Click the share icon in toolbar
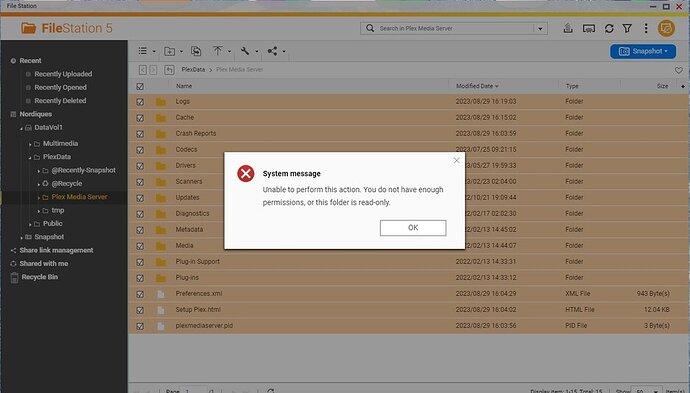 point(272,51)
